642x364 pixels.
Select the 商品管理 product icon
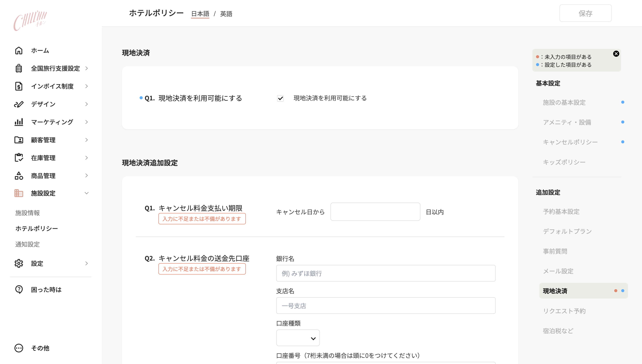pyautogui.click(x=19, y=175)
